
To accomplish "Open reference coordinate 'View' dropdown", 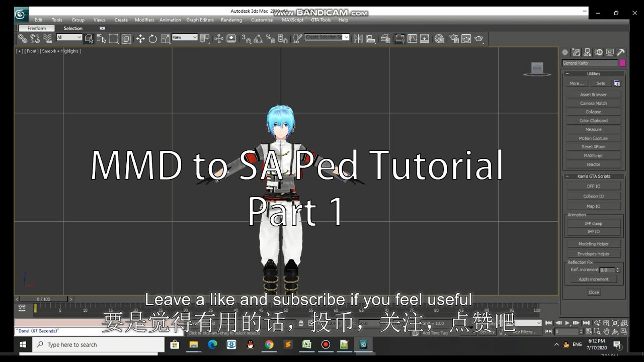I will click(185, 37).
